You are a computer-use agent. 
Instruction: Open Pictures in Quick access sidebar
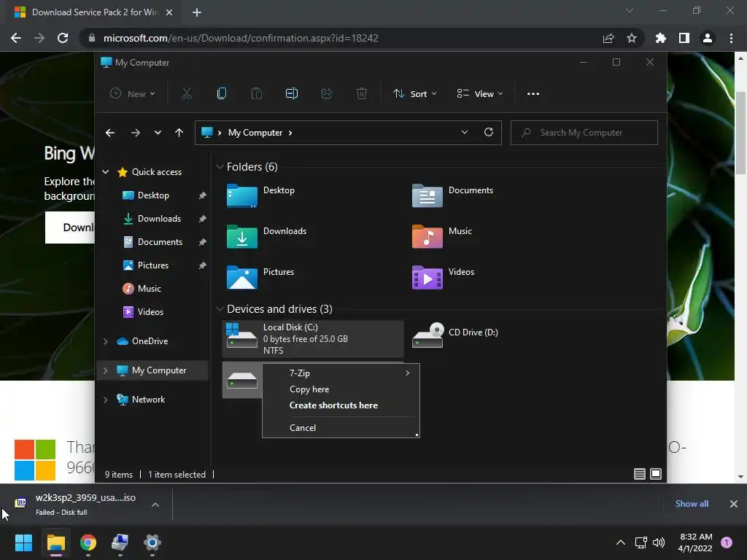click(x=152, y=265)
